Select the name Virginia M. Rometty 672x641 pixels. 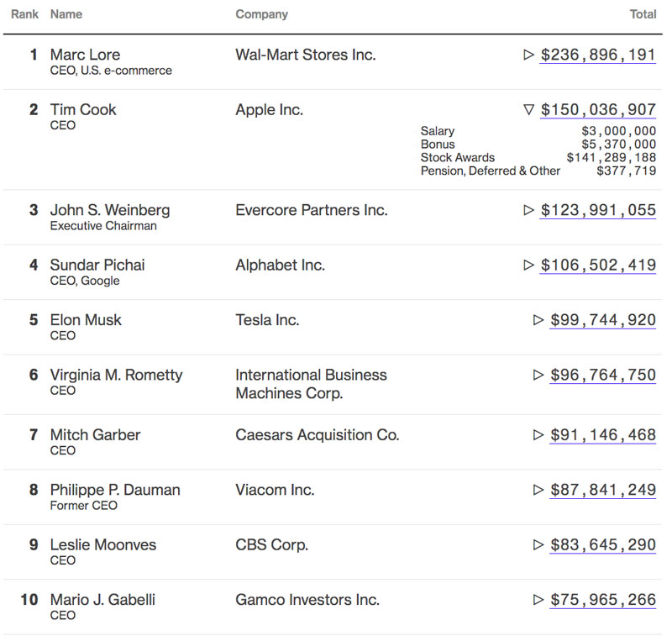(x=117, y=376)
